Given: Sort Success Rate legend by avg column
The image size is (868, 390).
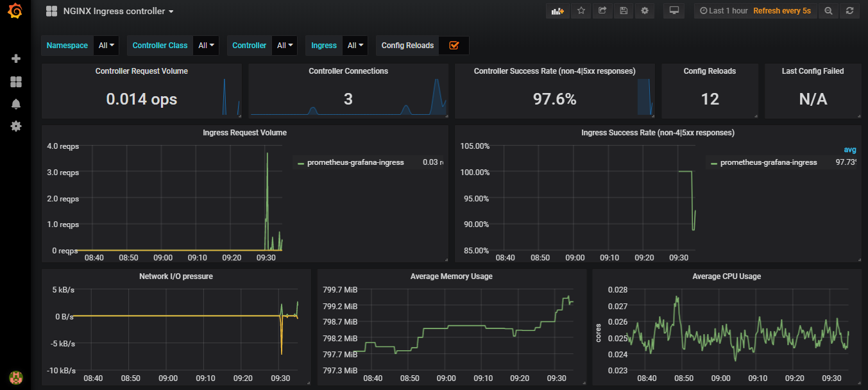Looking at the screenshot, I should [850, 149].
